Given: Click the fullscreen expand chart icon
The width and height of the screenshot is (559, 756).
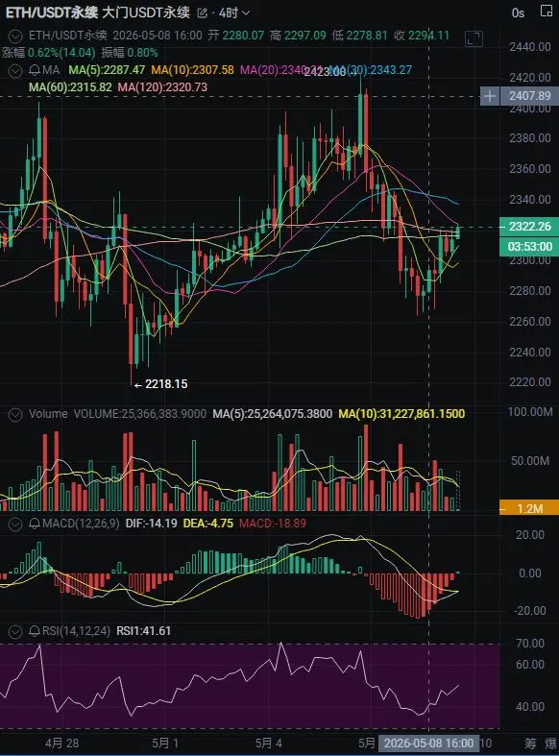Looking at the screenshot, I should tap(474, 38).
